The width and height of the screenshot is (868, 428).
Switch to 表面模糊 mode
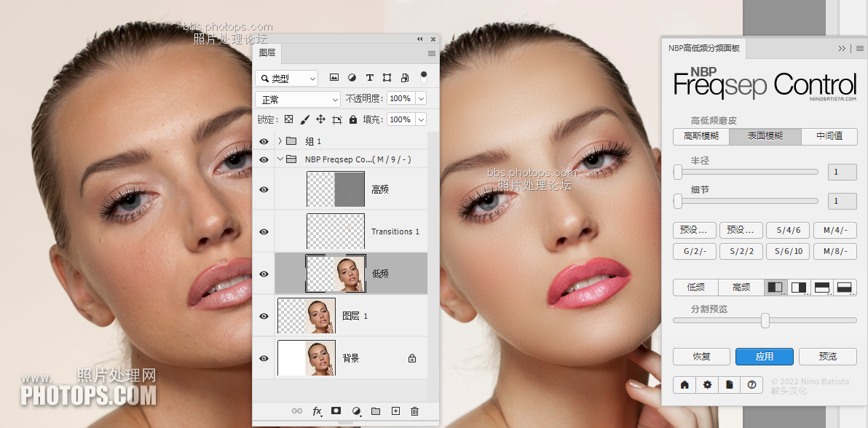point(765,136)
